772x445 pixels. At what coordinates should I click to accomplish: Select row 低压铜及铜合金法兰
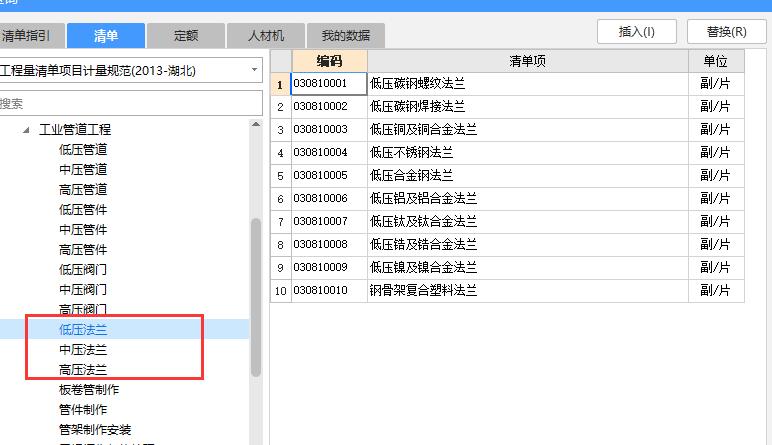528,130
